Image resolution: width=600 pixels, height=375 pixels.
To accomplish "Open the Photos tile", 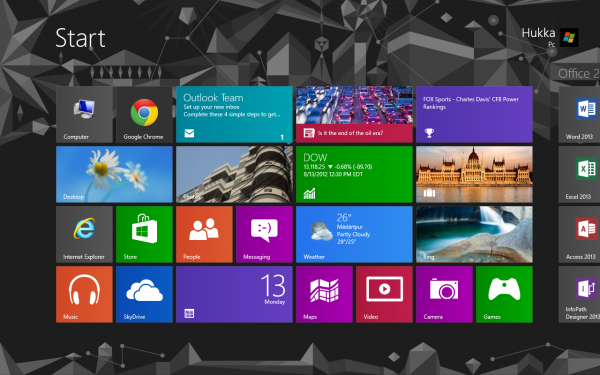I will [234, 174].
